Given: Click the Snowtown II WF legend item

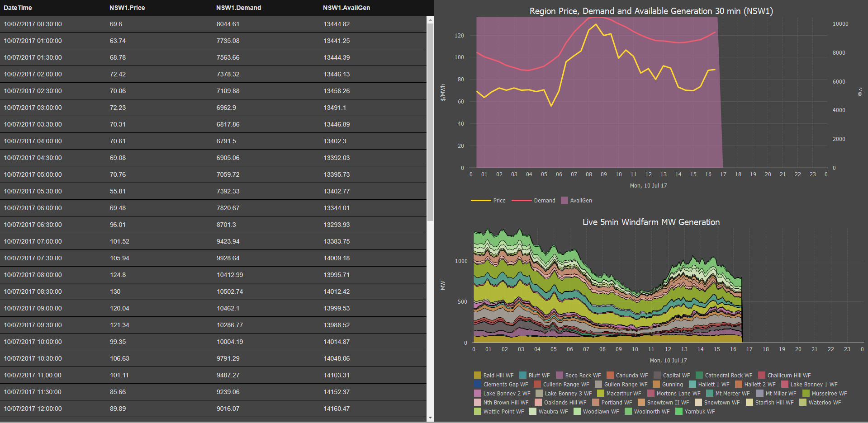Looking at the screenshot, I should [x=664, y=403].
